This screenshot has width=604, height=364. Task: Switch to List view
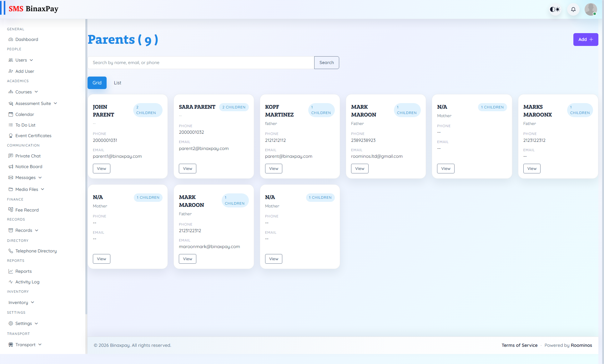click(x=117, y=83)
